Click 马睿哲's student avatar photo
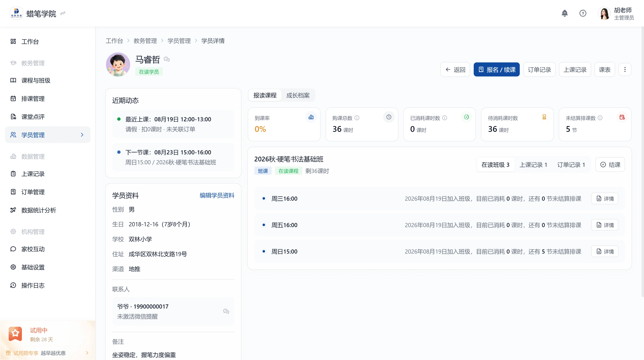The width and height of the screenshot is (644, 360). pos(118,64)
